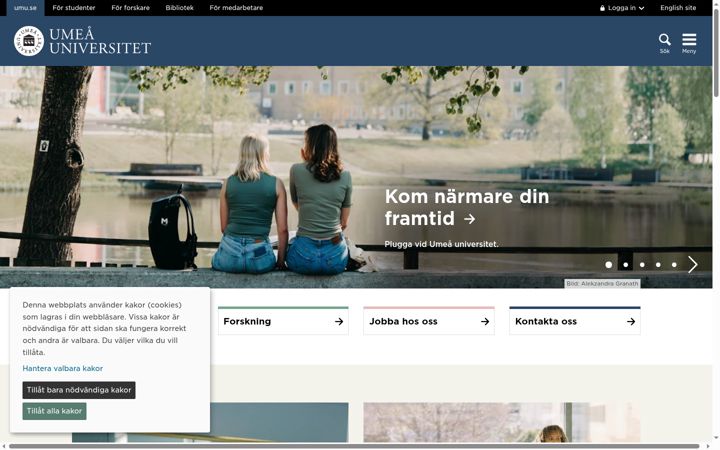The width and height of the screenshot is (720, 450).
Task: Expand the Logga in dropdown
Action: coord(622,8)
